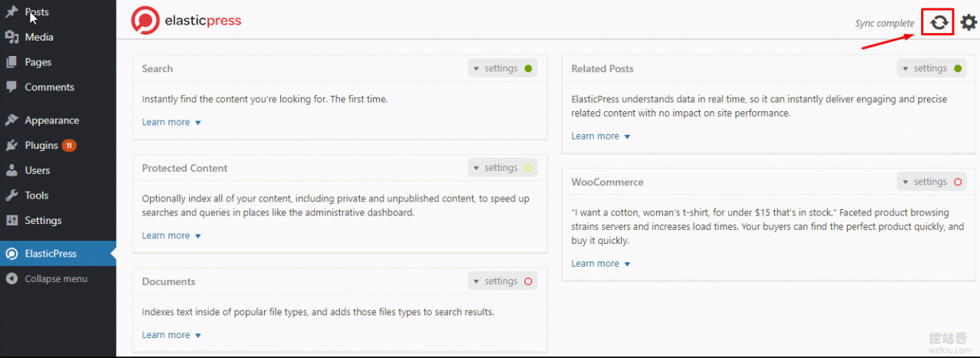Expand Learn more under Related Posts

pos(601,136)
